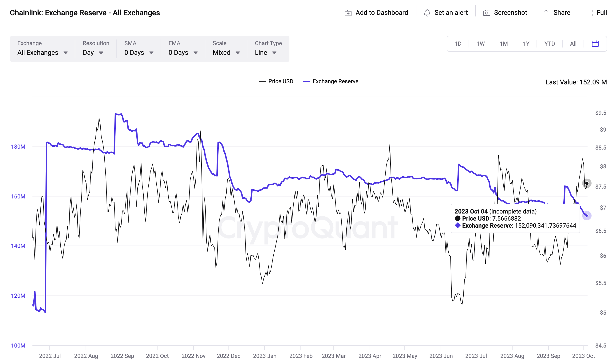Select the 1Y time range
Viewport: 616px width, 364px height.
tap(526, 44)
